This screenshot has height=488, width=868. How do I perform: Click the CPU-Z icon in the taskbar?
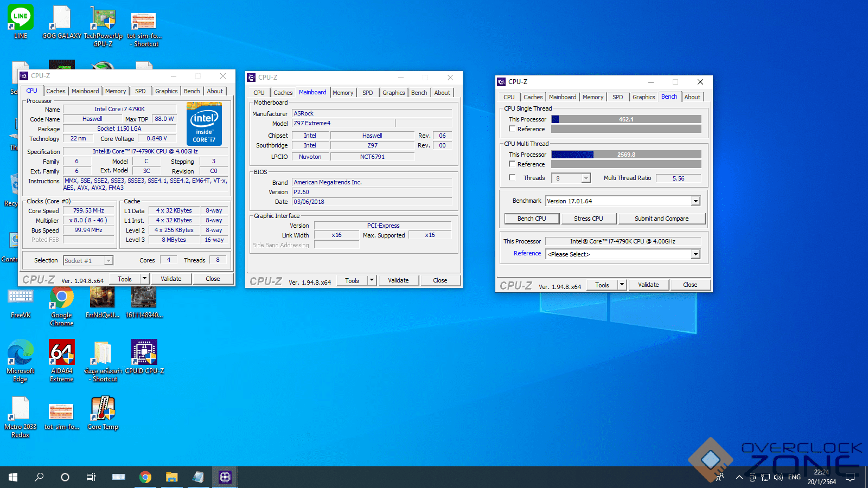pyautogui.click(x=225, y=477)
